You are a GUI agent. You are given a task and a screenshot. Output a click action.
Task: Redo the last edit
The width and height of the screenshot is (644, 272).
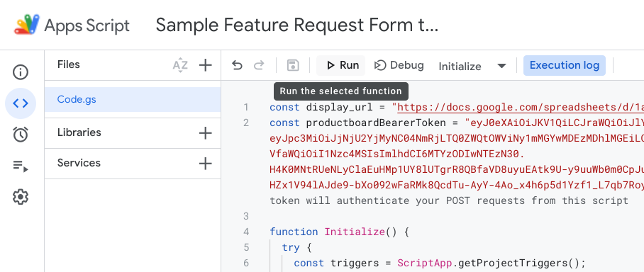click(259, 65)
